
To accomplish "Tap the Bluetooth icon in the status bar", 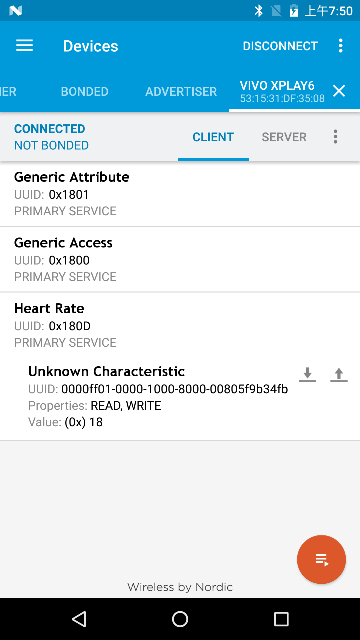I will [258, 11].
